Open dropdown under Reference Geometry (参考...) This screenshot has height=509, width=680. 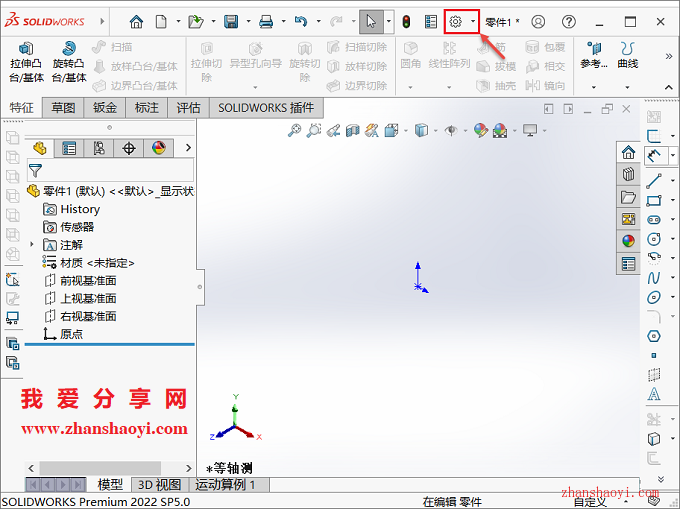pyautogui.click(x=594, y=87)
